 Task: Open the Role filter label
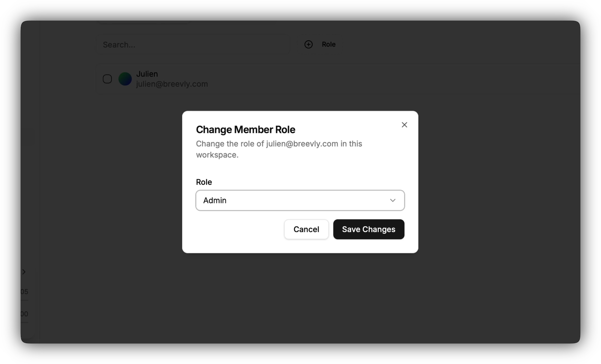pos(328,44)
